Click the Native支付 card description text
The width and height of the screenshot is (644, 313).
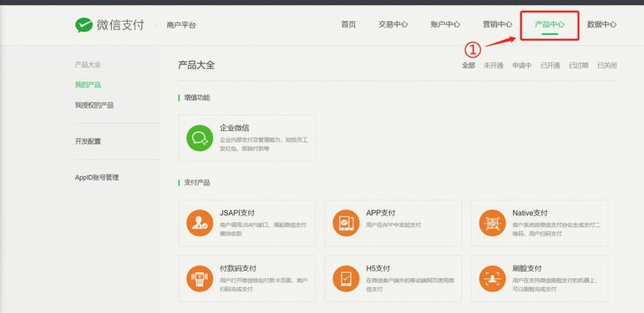pyautogui.click(x=556, y=230)
